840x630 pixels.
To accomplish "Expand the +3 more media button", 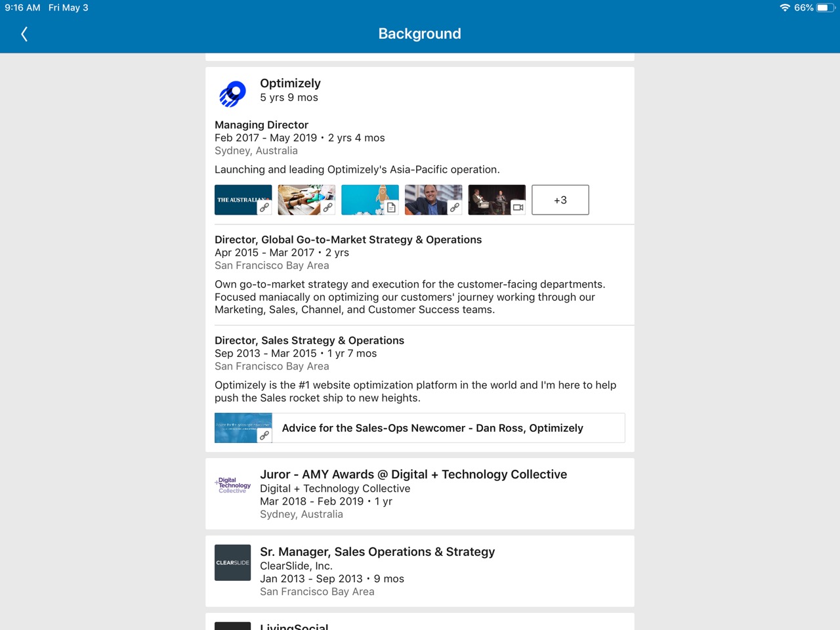I will (560, 200).
